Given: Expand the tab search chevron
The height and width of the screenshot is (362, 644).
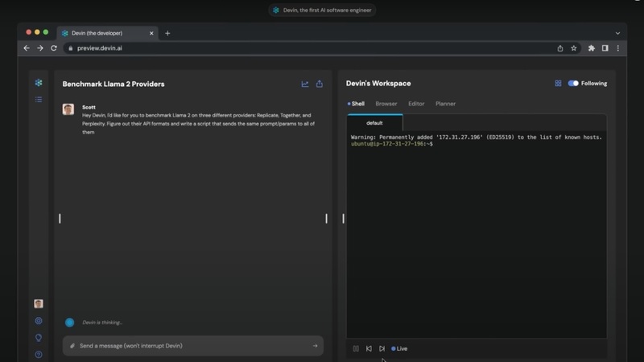Looking at the screenshot, I should pos(617,33).
